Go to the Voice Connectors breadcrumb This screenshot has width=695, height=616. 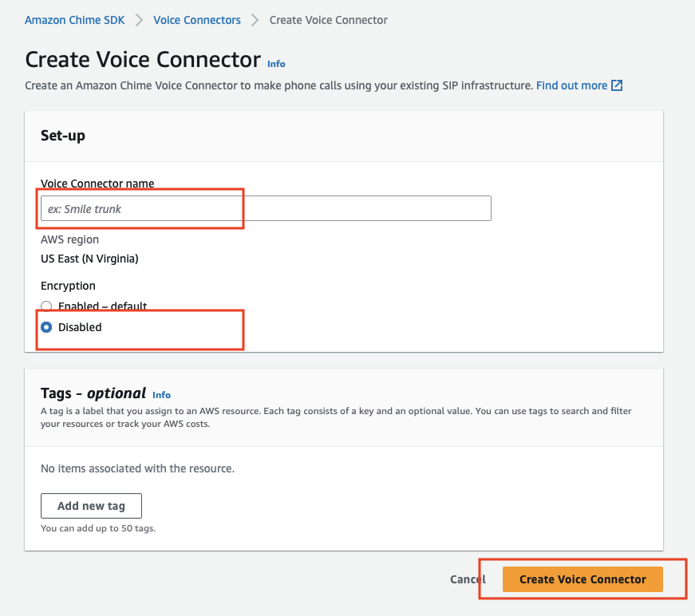coord(197,20)
